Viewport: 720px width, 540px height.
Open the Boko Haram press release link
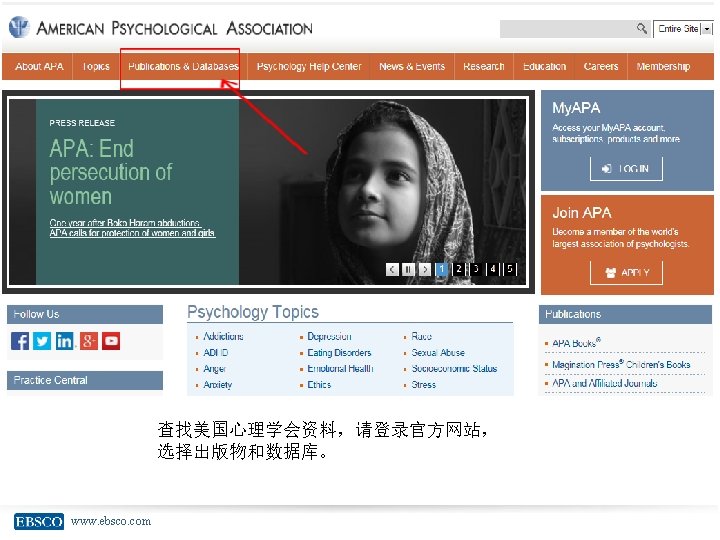pyautogui.click(x=132, y=228)
